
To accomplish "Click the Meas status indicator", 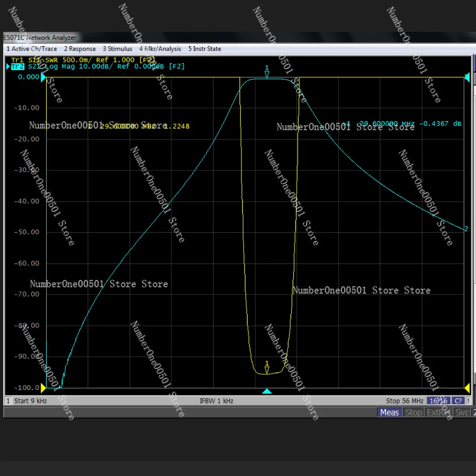I will pos(389,412).
